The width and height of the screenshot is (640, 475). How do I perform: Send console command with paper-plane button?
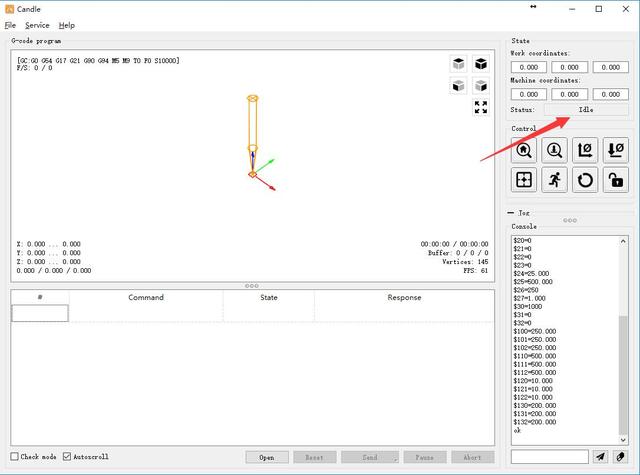(x=600, y=457)
